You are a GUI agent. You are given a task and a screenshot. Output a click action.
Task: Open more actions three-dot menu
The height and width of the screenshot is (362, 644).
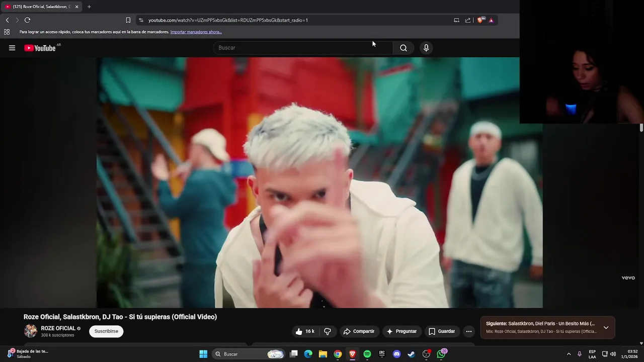(469, 331)
